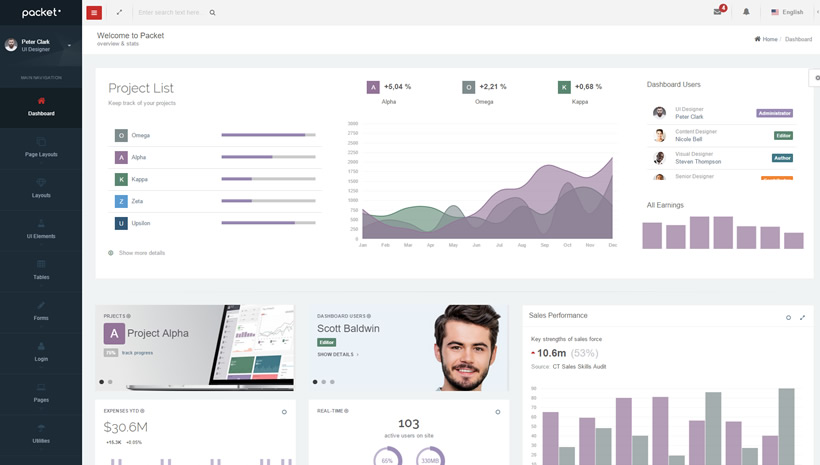
Task: Click the Upsilon project progress bar
Action: click(x=268, y=223)
